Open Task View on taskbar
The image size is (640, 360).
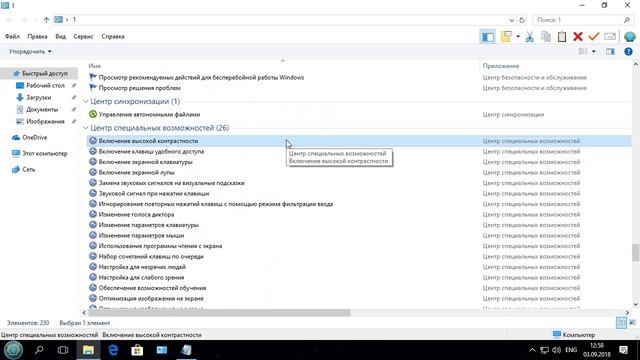[63, 350]
